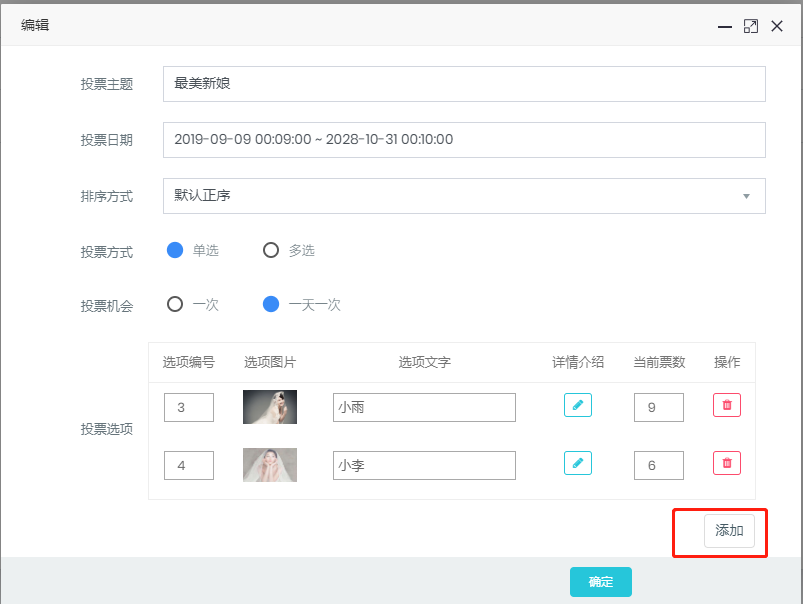This screenshot has width=803, height=604.
Task: Click vote count field showing 9
Action: point(659,407)
